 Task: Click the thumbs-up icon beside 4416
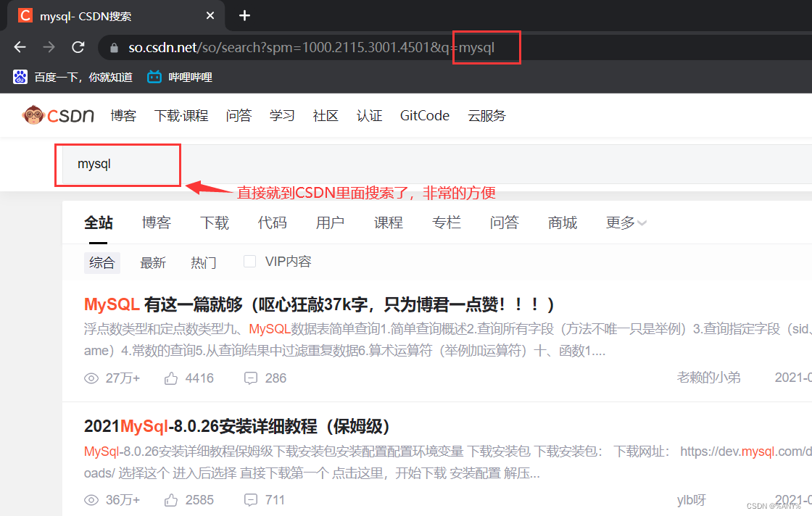(171, 378)
